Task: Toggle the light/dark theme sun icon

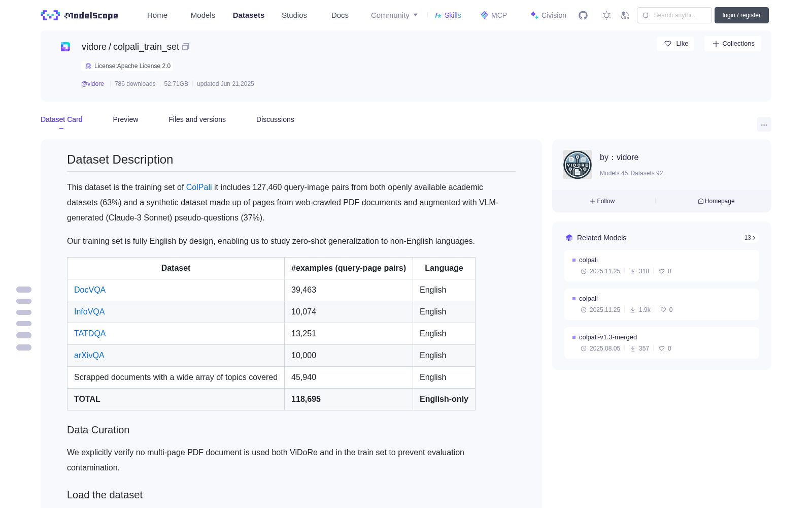Action: [606, 15]
